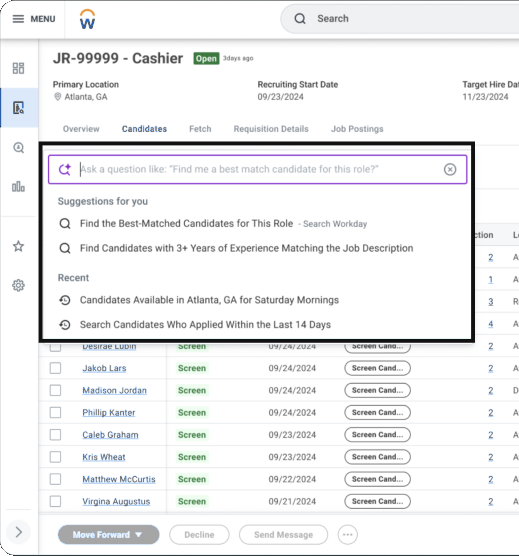Viewport: 519px width, 556px height.
Task: Click the Workday logo
Action: coord(87,19)
